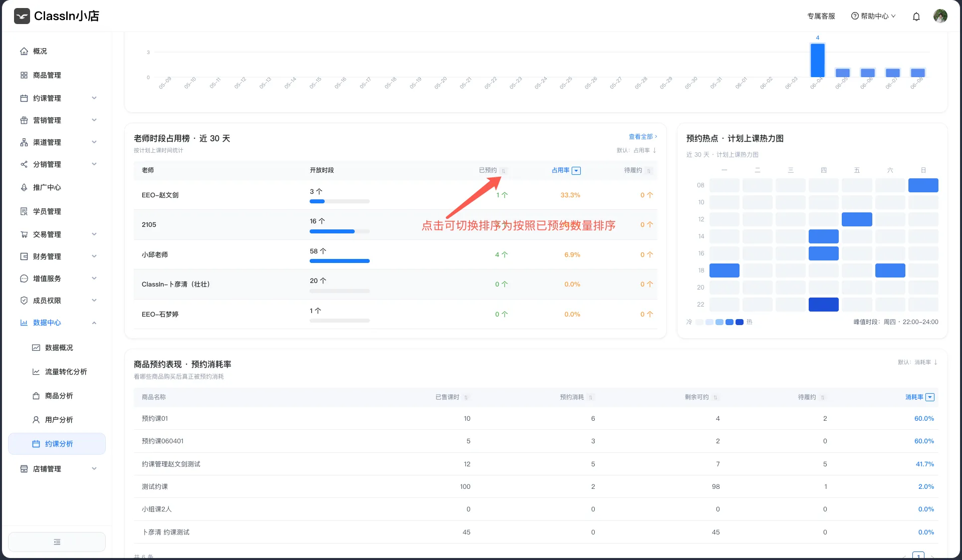Click 小邱老师 open-slot progress bar
Image resolution: width=962 pixels, height=560 pixels.
(339, 261)
